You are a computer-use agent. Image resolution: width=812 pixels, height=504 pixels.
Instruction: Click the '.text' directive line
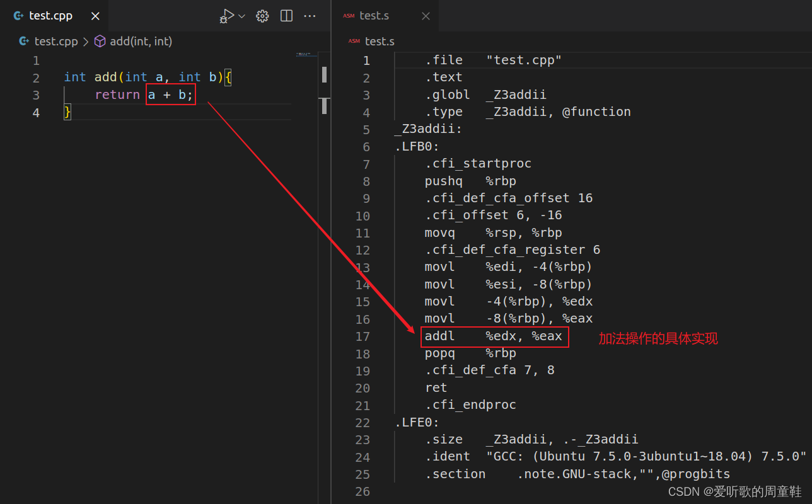(x=443, y=77)
